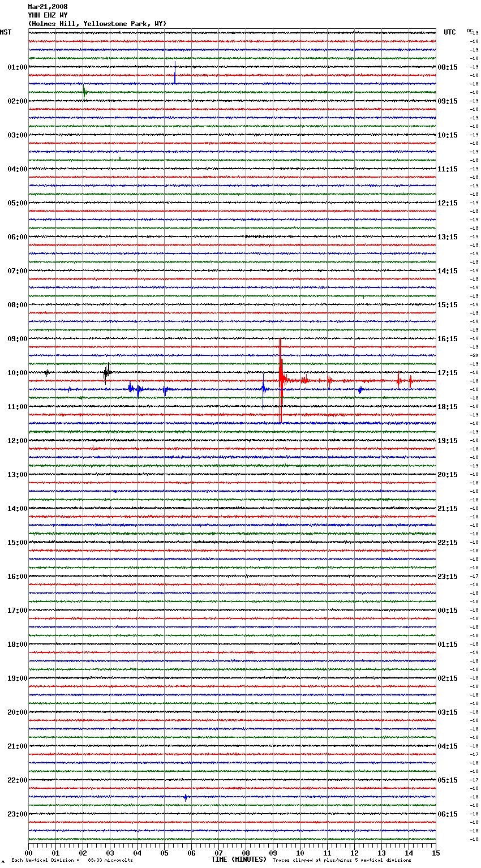Click the 16:00 MST row label
Screen dimensions: 481x868
tap(18, 577)
